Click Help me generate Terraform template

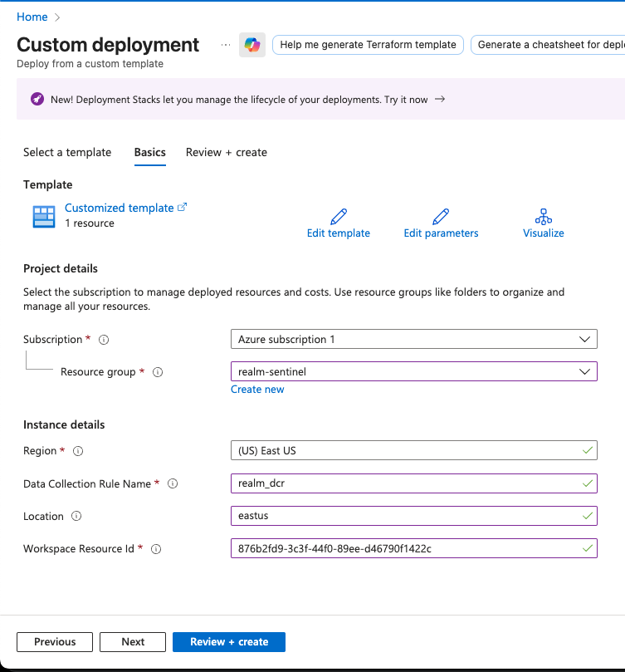coord(368,44)
